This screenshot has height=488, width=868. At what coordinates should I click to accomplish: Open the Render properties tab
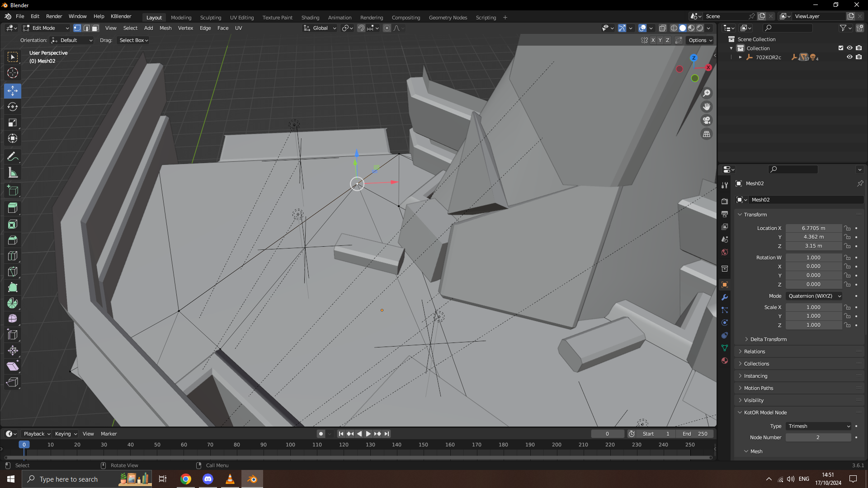tap(725, 201)
